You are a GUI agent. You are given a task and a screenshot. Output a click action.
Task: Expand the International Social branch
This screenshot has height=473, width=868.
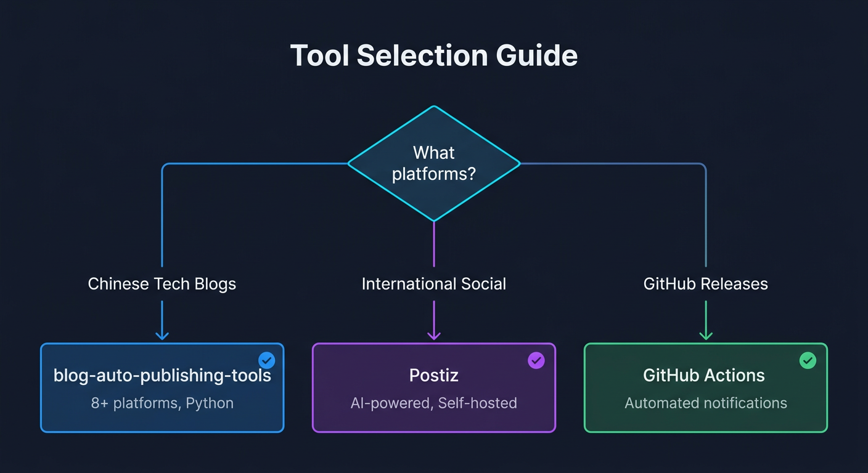coord(434,284)
